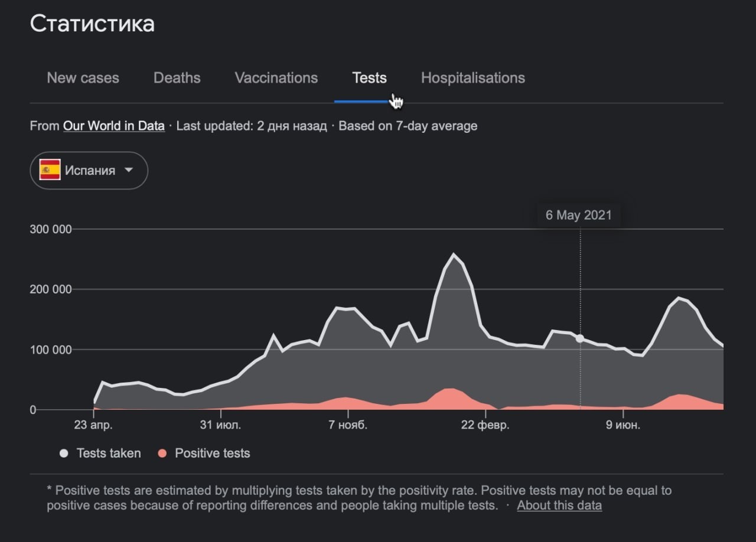Open the Испания country selector
The height and width of the screenshot is (542, 756).
(89, 171)
